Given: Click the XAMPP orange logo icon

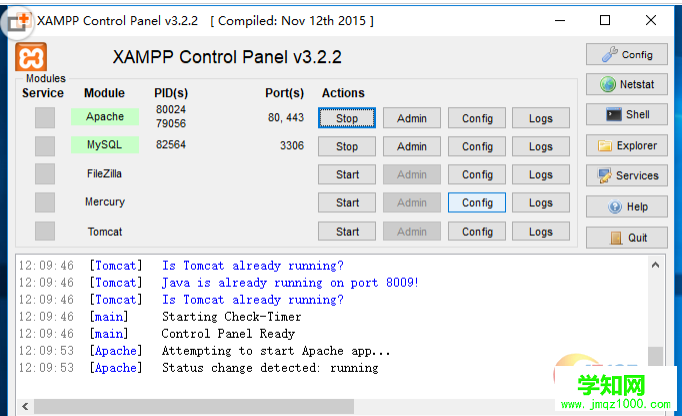Looking at the screenshot, I should point(31,57).
